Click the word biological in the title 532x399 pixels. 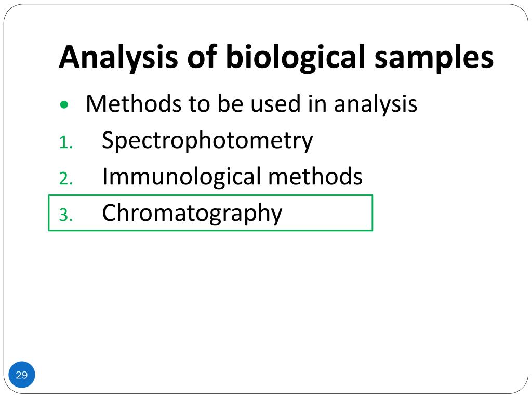click(x=296, y=57)
